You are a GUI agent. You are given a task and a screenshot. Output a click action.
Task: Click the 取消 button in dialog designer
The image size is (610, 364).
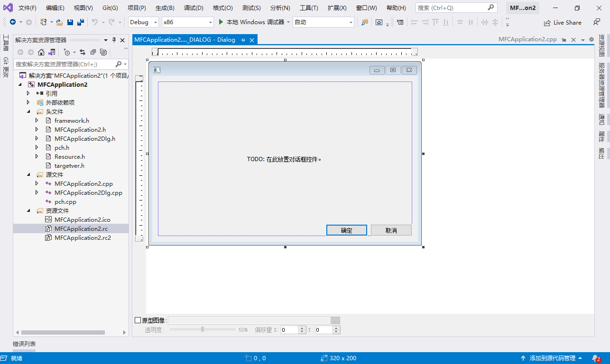pos(391,230)
